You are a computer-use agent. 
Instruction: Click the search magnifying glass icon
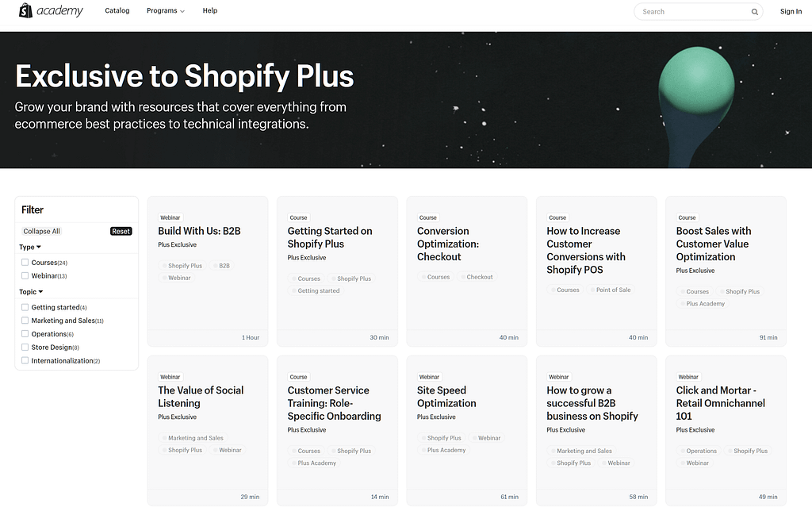pos(754,12)
